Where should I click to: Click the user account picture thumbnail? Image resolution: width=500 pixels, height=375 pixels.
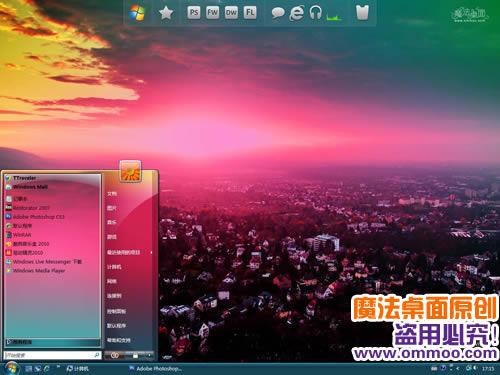[x=130, y=171]
